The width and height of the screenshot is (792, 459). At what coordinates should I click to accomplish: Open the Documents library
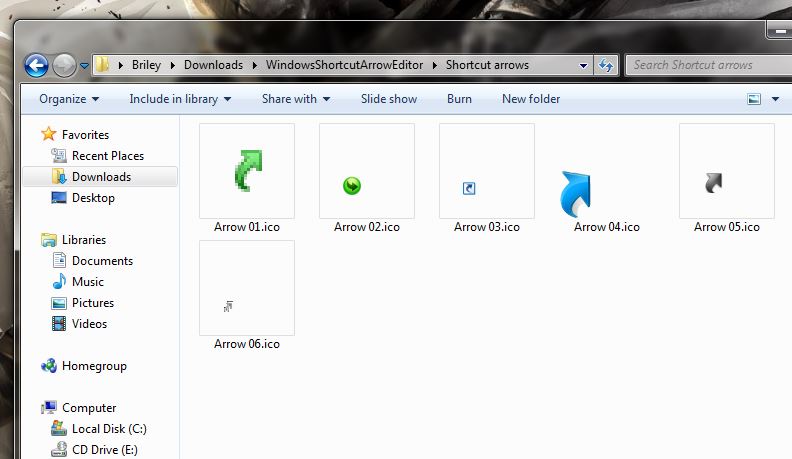click(102, 261)
